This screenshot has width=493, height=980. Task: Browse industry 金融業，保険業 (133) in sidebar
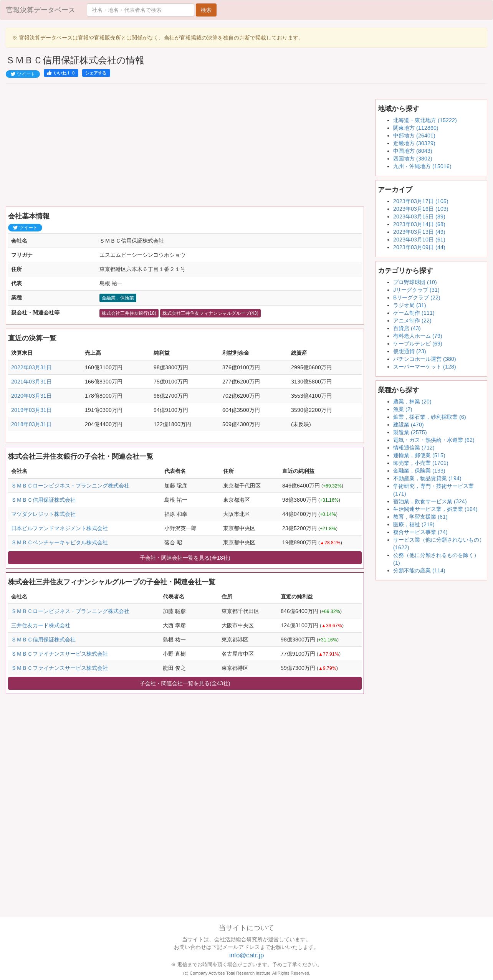click(x=419, y=471)
